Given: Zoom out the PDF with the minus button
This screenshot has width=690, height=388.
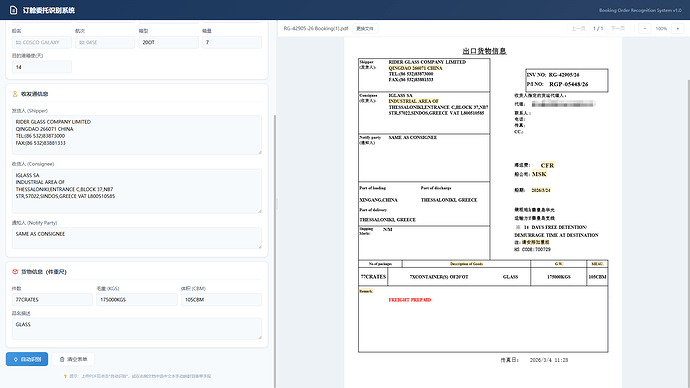Looking at the screenshot, I should [x=645, y=29].
